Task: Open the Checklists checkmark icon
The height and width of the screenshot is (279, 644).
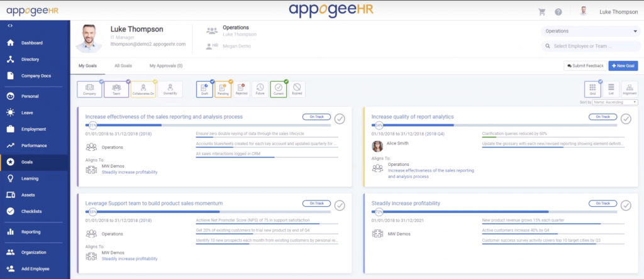Action: pos(10,211)
